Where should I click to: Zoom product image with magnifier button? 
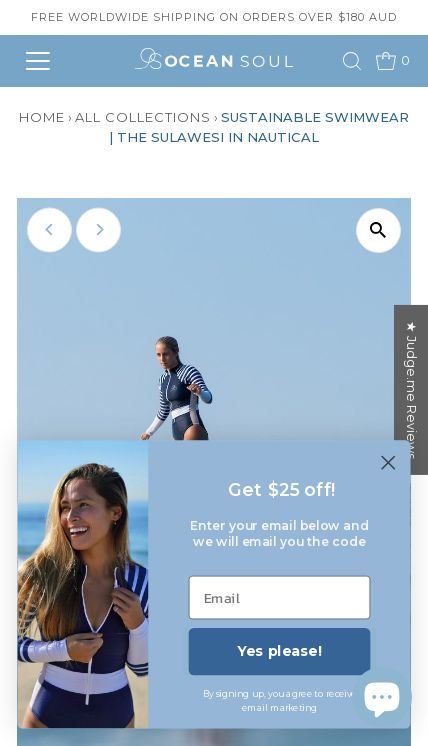378,230
